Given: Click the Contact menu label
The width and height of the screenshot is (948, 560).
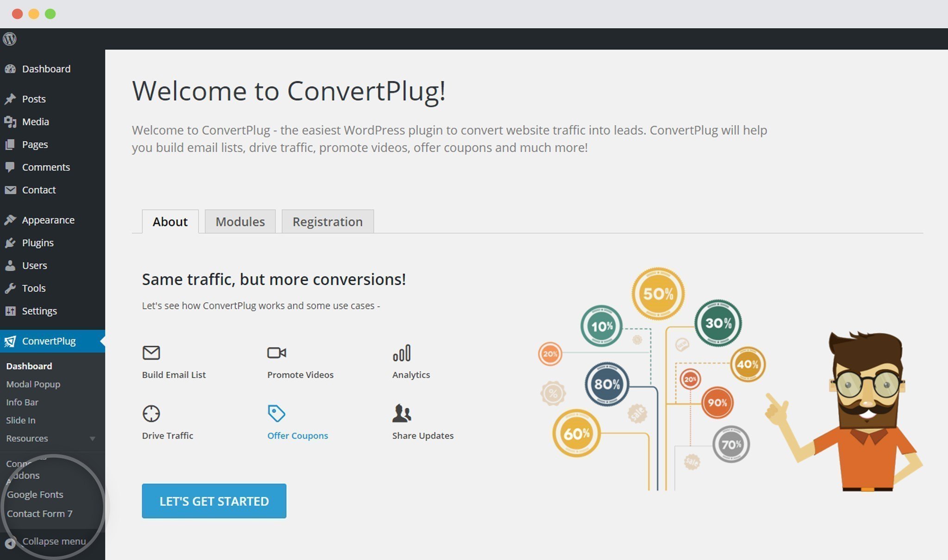Looking at the screenshot, I should 39,190.
